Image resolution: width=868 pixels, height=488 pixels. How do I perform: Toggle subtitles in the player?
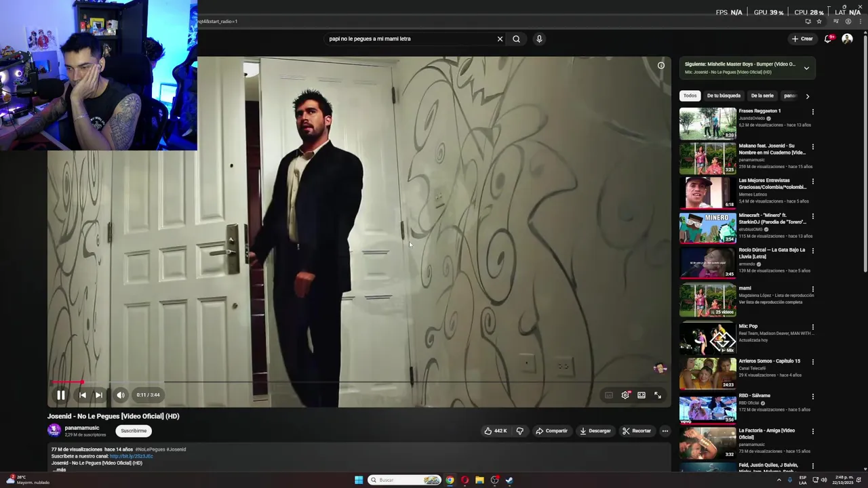pyautogui.click(x=609, y=395)
